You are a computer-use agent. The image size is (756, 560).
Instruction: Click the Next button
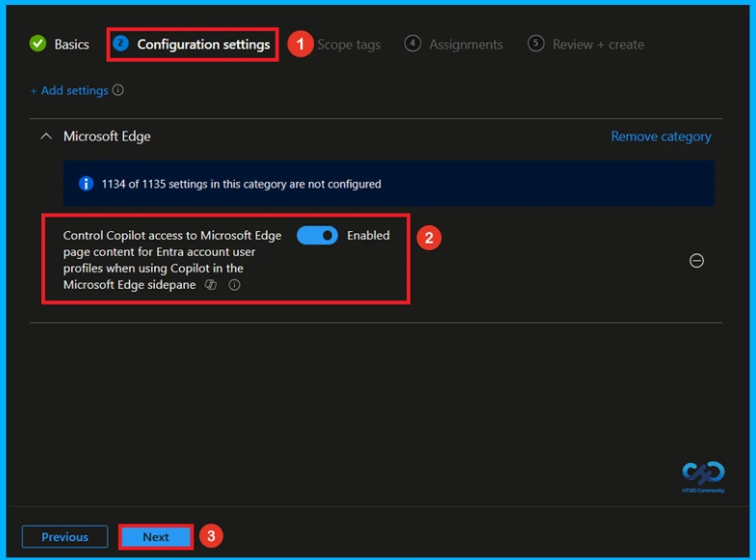[156, 537]
